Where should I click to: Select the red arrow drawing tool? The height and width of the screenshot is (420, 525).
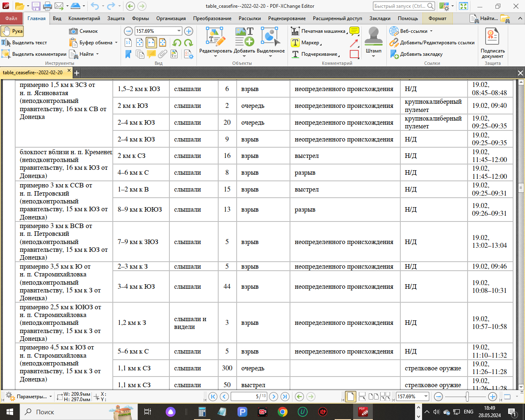pos(354,43)
